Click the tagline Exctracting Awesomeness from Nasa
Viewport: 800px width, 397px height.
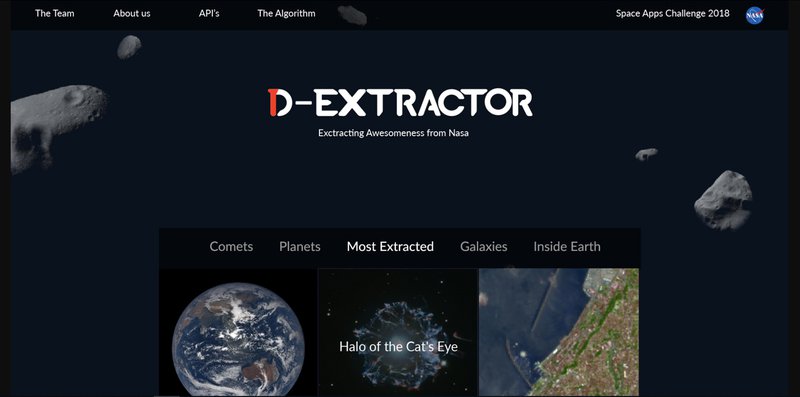393,133
